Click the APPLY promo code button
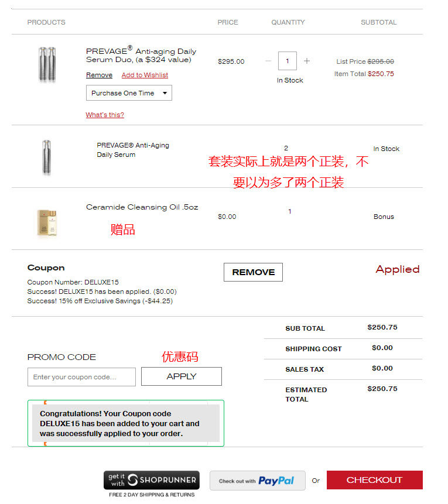The image size is (448, 504). tap(182, 376)
